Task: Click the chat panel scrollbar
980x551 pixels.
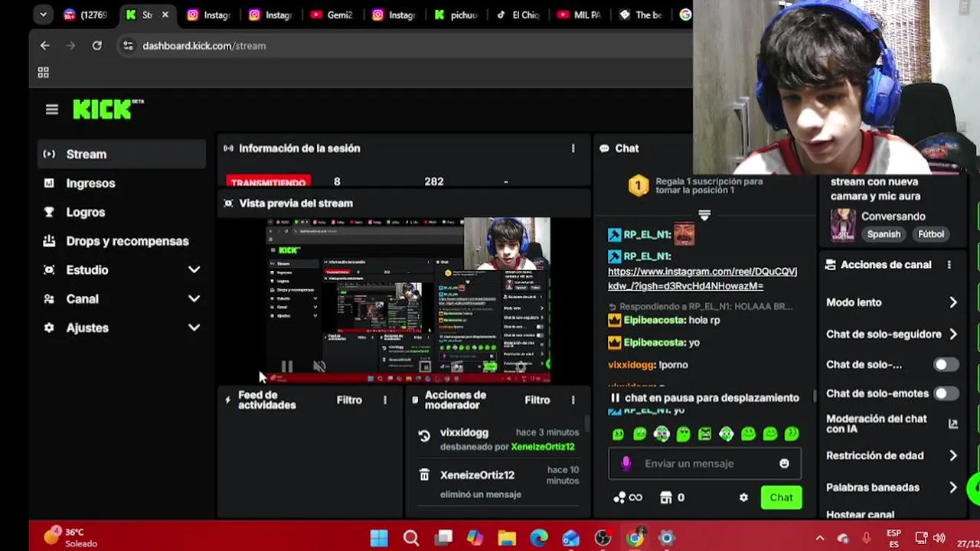Action: tap(814, 395)
